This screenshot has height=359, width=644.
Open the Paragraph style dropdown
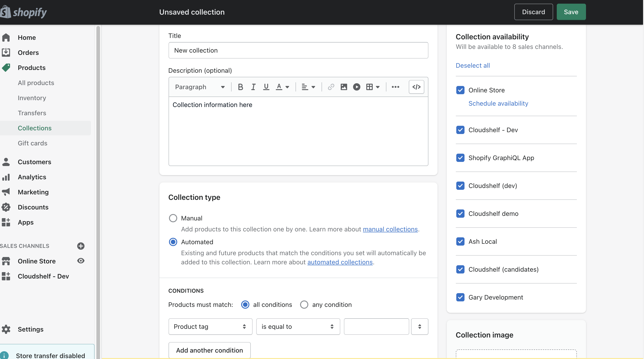[200, 87]
